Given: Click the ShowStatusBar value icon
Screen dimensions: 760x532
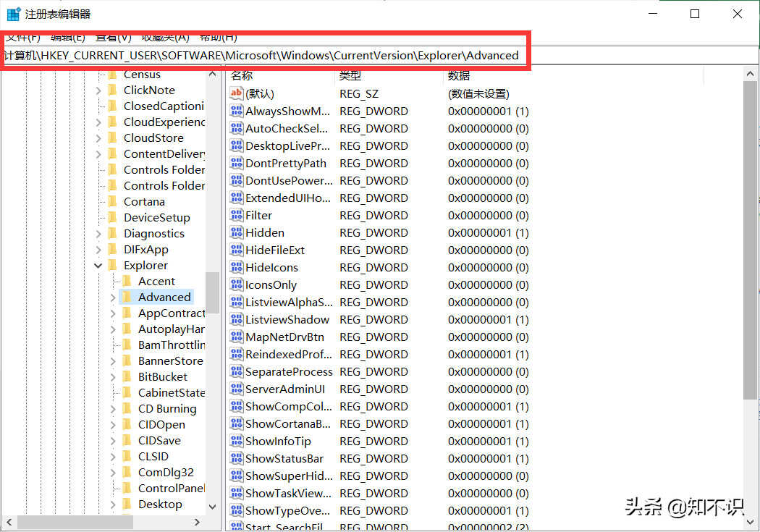Looking at the screenshot, I should pos(237,458).
